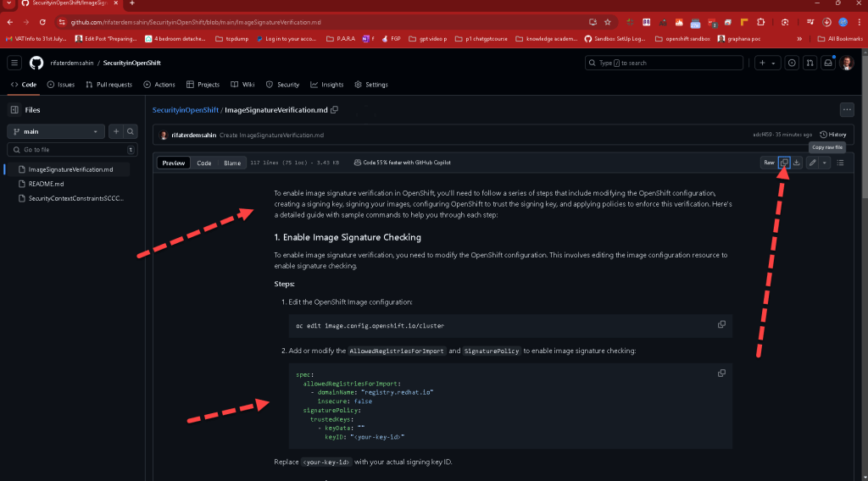The height and width of the screenshot is (481, 868).
Task: Click the Type / to search box
Action: click(x=664, y=63)
